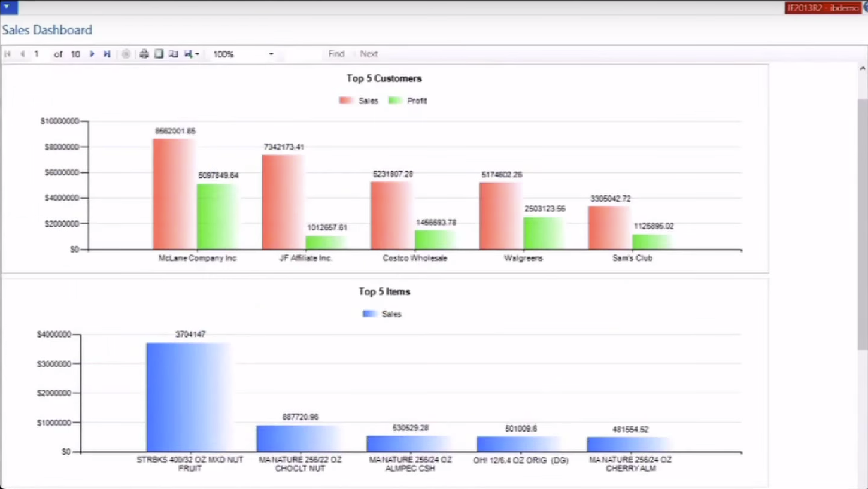Click the 887720.96 data label
The height and width of the screenshot is (489, 868).
tap(301, 417)
